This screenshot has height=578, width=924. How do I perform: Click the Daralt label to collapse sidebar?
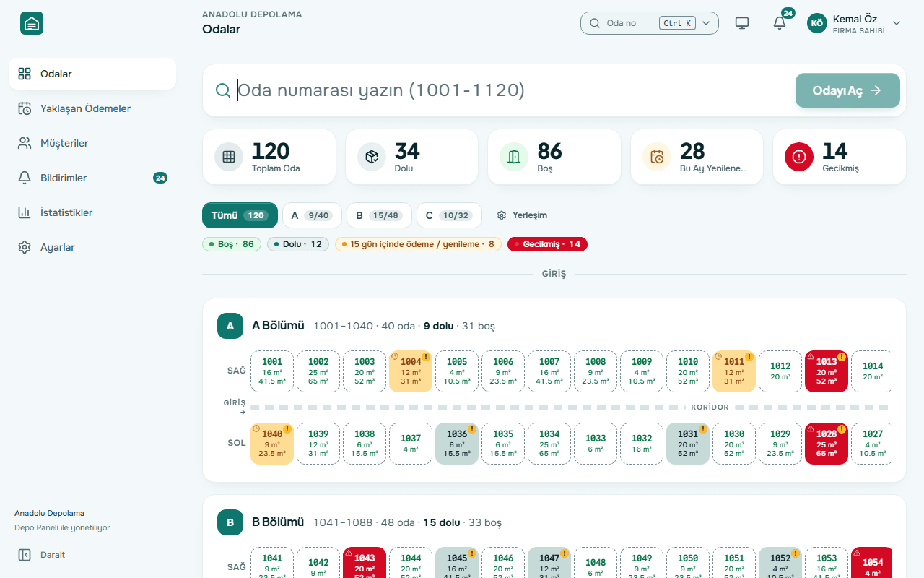[x=53, y=555]
